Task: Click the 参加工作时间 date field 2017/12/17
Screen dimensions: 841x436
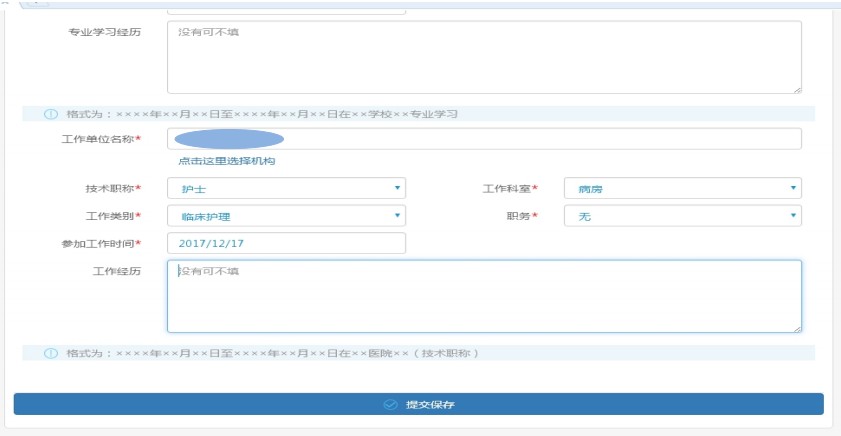Action: tap(286, 243)
